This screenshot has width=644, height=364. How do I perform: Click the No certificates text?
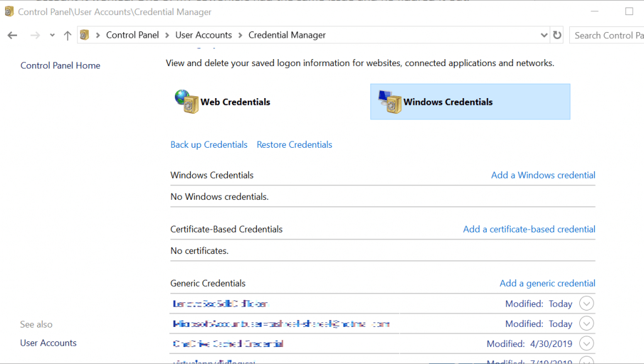(x=199, y=251)
